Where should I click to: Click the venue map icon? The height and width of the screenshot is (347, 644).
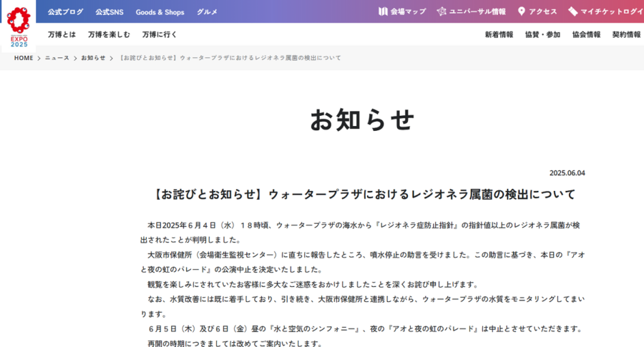click(384, 11)
